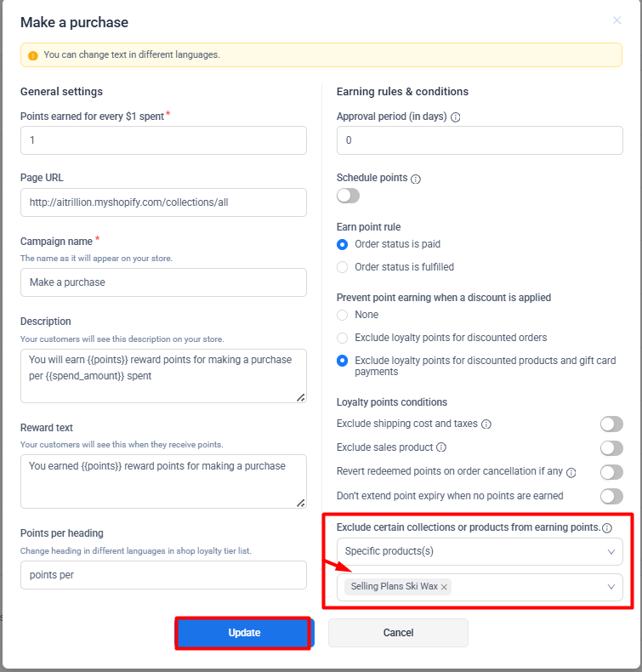
Task: Toggle Exclude shipping cost and taxes
Action: (611, 424)
